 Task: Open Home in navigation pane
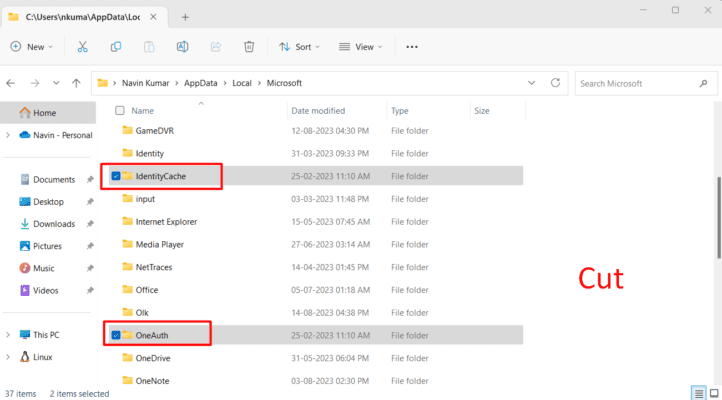click(48, 113)
